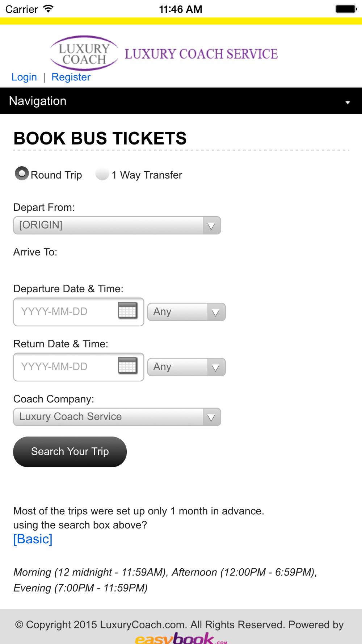Click the Navigation bar dropdown arrow
Image resolution: width=362 pixels, height=644 pixels.
click(348, 103)
